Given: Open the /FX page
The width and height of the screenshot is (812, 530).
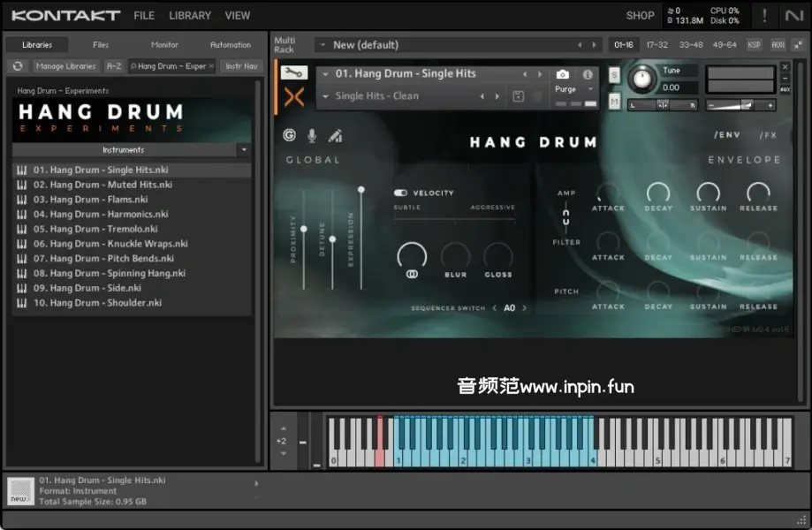Looking at the screenshot, I should point(767,135).
